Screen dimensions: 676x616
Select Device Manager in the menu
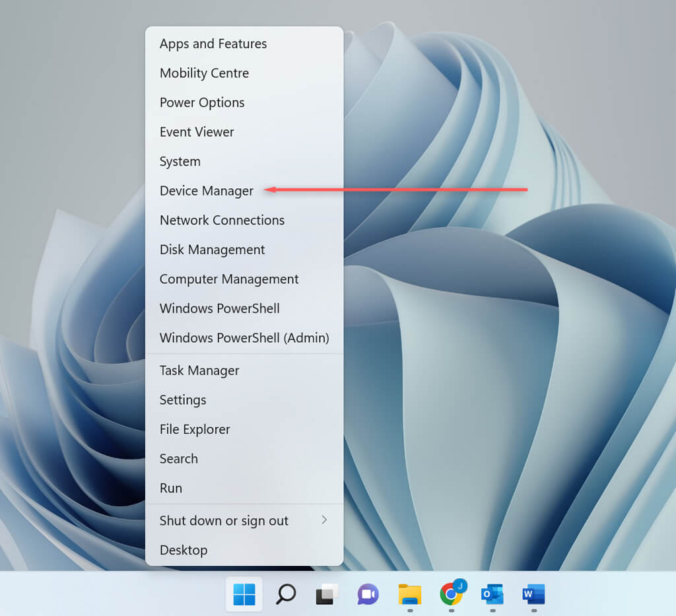coord(207,191)
